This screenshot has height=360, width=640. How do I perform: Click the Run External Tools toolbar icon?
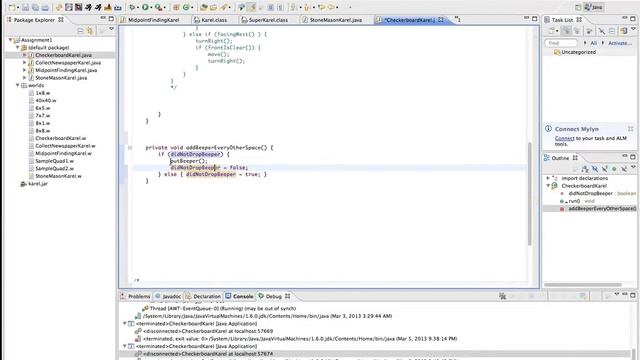click(x=158, y=7)
